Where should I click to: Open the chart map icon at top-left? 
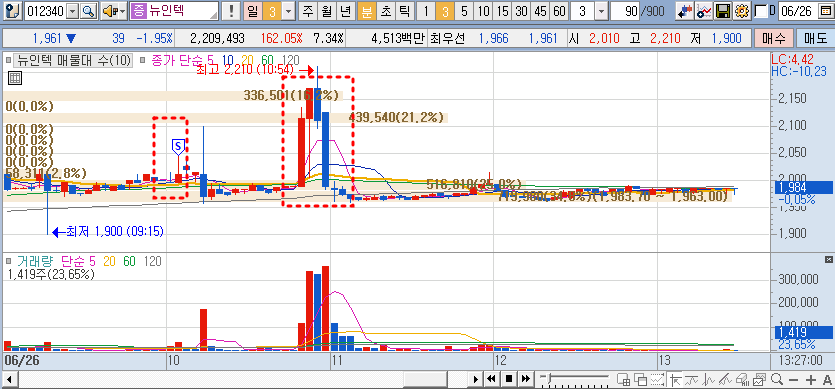point(14,10)
